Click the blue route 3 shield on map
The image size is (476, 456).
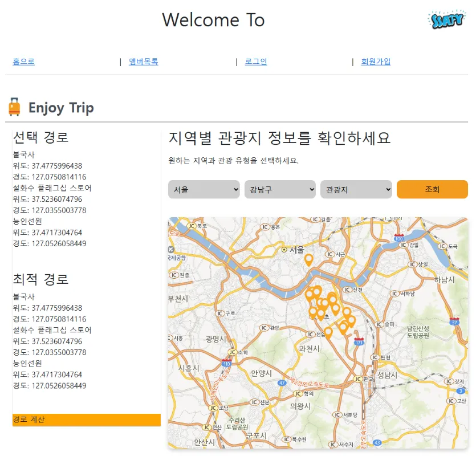[460, 390]
